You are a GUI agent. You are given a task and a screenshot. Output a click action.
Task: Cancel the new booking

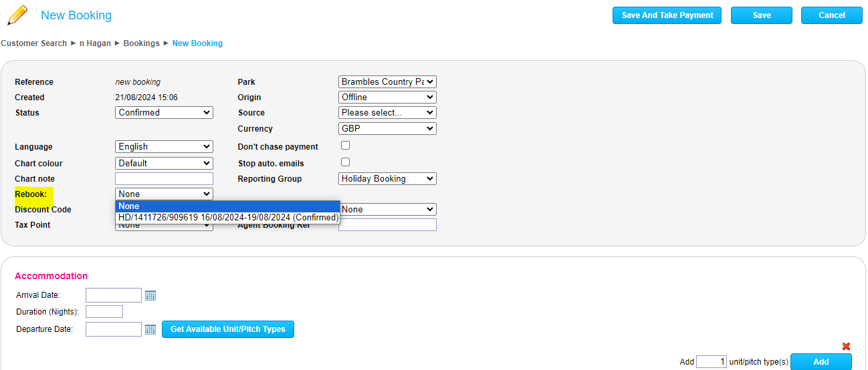click(x=831, y=15)
